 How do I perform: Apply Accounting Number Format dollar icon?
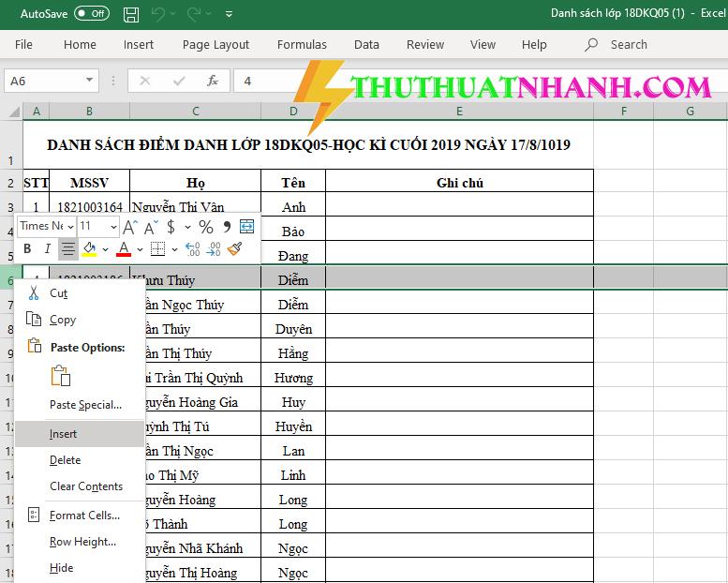(171, 227)
